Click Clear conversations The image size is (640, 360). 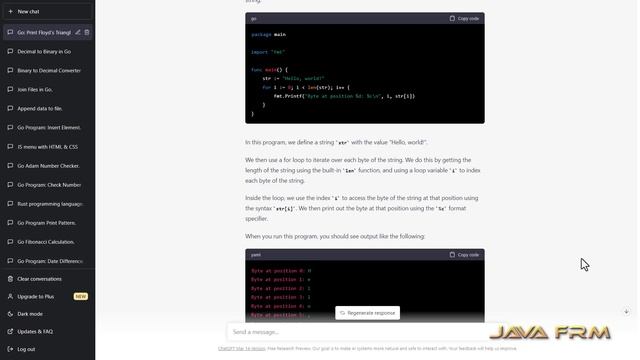pos(48,279)
